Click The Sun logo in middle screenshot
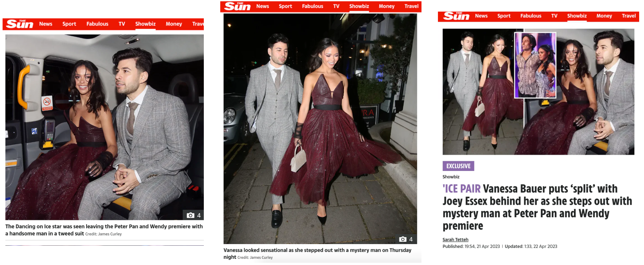The image size is (644, 265). [x=238, y=6]
